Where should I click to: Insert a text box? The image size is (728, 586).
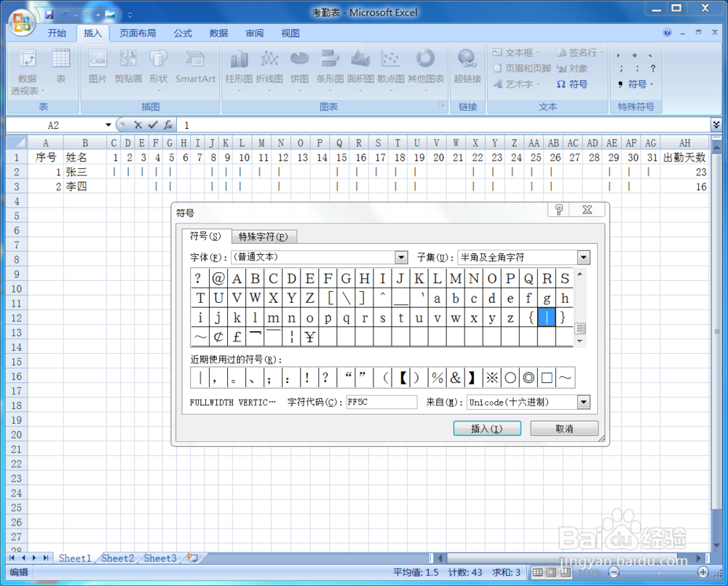[x=516, y=52]
